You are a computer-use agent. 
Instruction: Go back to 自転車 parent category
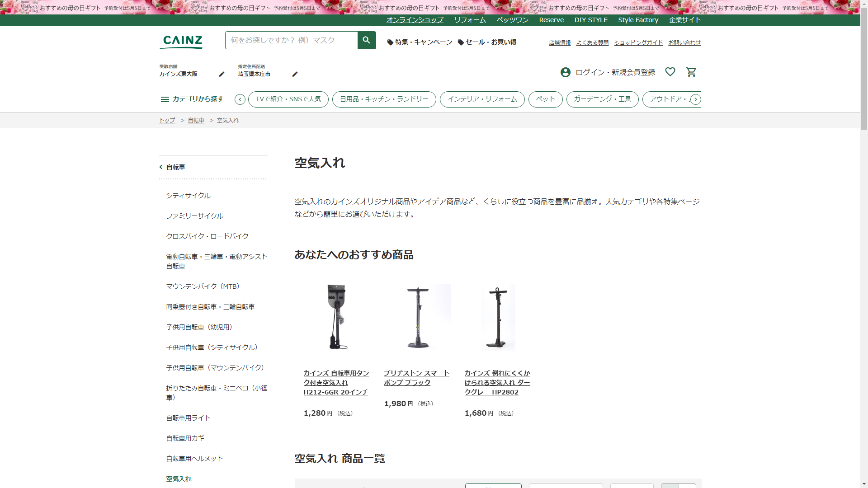[175, 167]
